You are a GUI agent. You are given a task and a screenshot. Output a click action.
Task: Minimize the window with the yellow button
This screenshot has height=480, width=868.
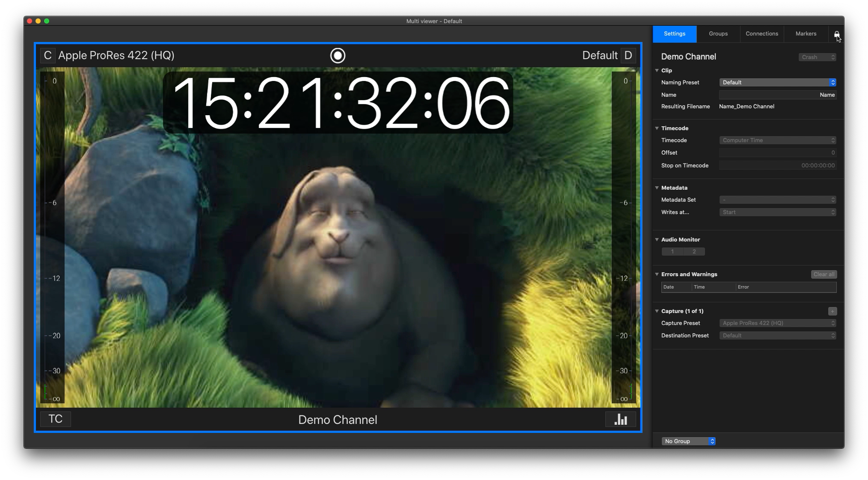tap(38, 21)
